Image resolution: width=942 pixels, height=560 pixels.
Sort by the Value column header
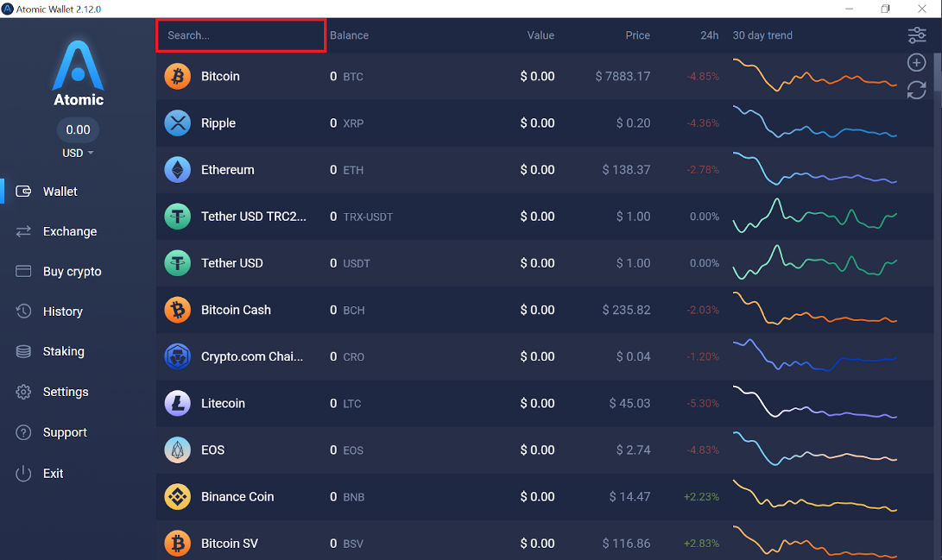click(x=541, y=35)
